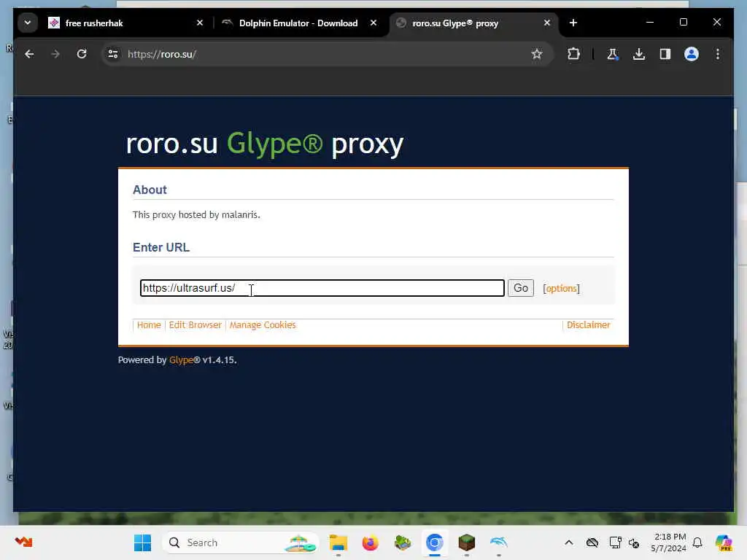
Task: Close the roro.su Glype proxy tab
Action: coord(547,23)
